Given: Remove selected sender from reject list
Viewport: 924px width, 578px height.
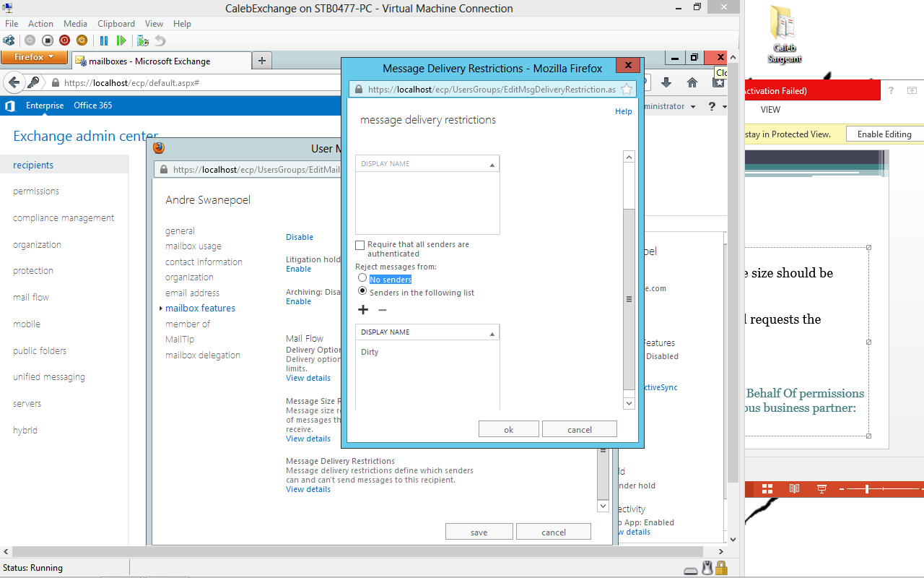Looking at the screenshot, I should coord(383,310).
